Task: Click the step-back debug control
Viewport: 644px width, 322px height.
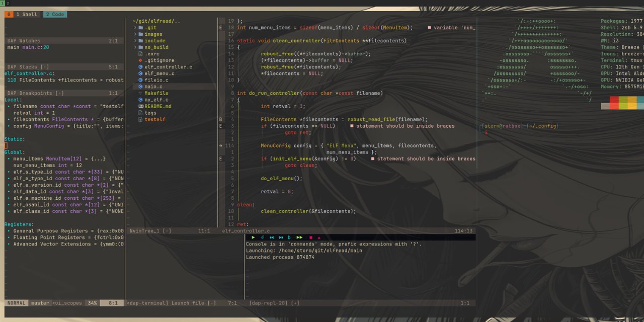Action: click(x=281, y=237)
